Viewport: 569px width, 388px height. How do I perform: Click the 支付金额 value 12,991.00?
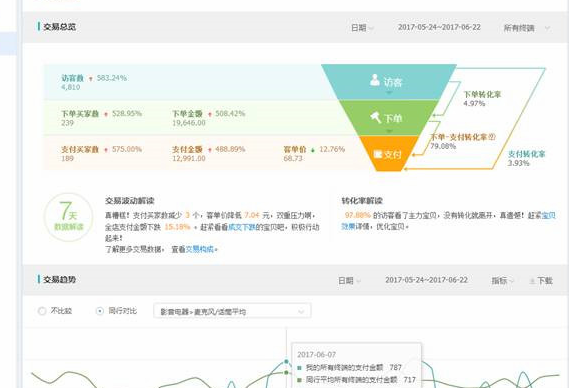[189, 159]
